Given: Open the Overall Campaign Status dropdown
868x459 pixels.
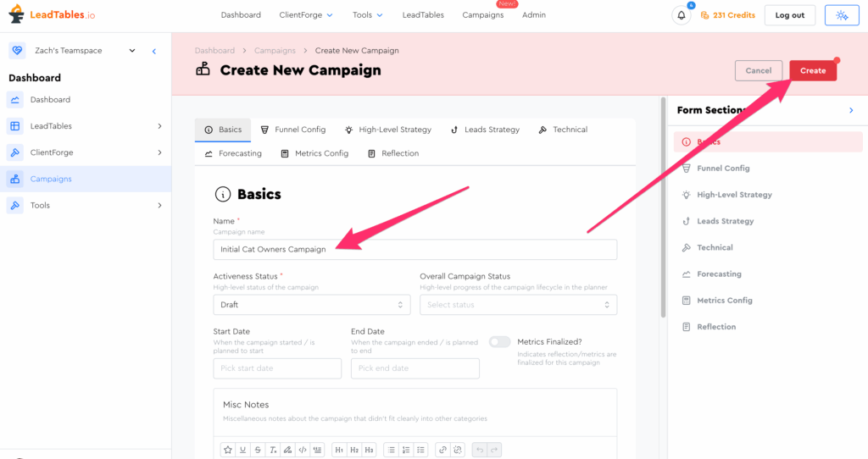Looking at the screenshot, I should click(518, 305).
